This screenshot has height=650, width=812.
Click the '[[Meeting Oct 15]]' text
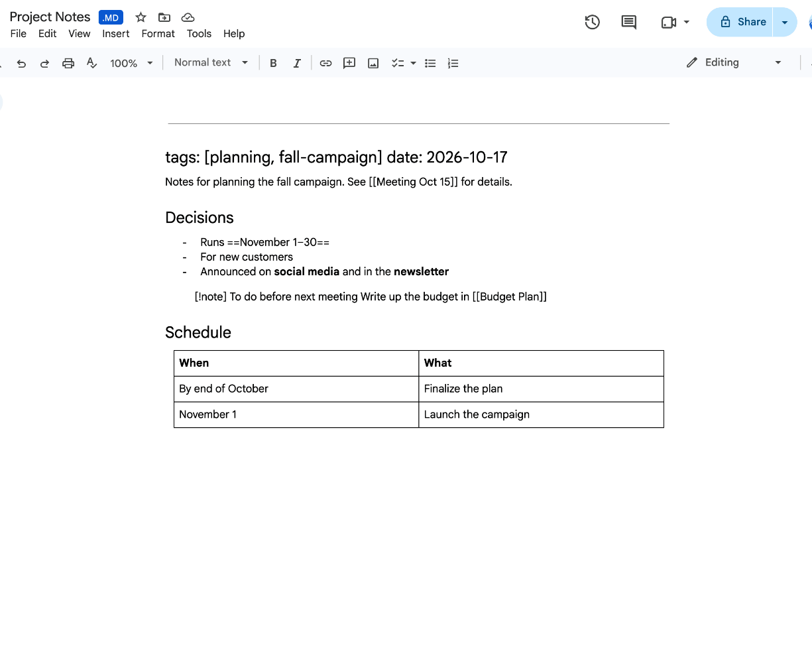tap(414, 182)
